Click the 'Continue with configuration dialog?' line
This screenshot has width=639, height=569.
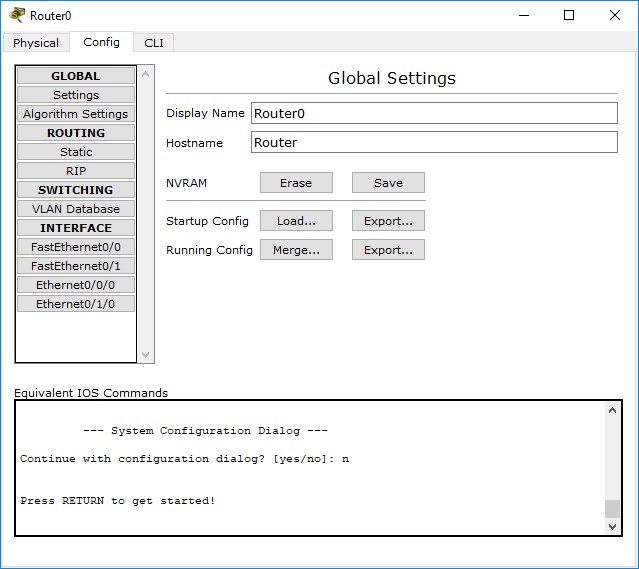[184, 459]
